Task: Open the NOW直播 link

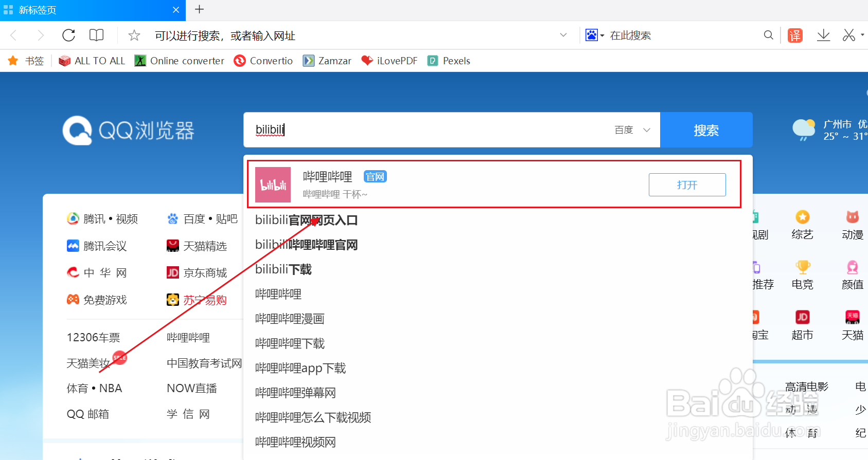Action: 192,388
